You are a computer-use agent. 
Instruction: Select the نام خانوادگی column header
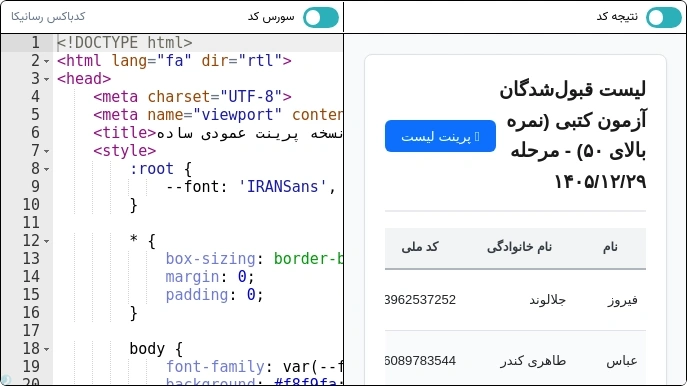519,247
